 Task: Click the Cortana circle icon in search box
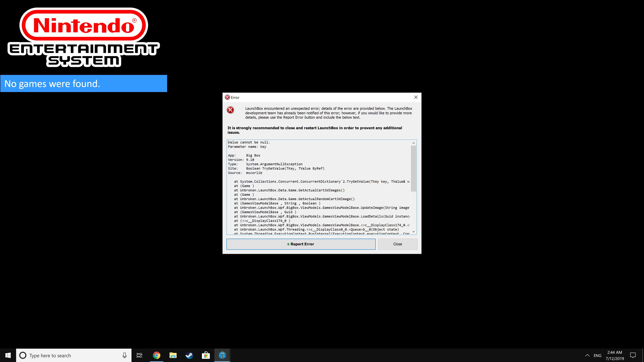[23, 355]
